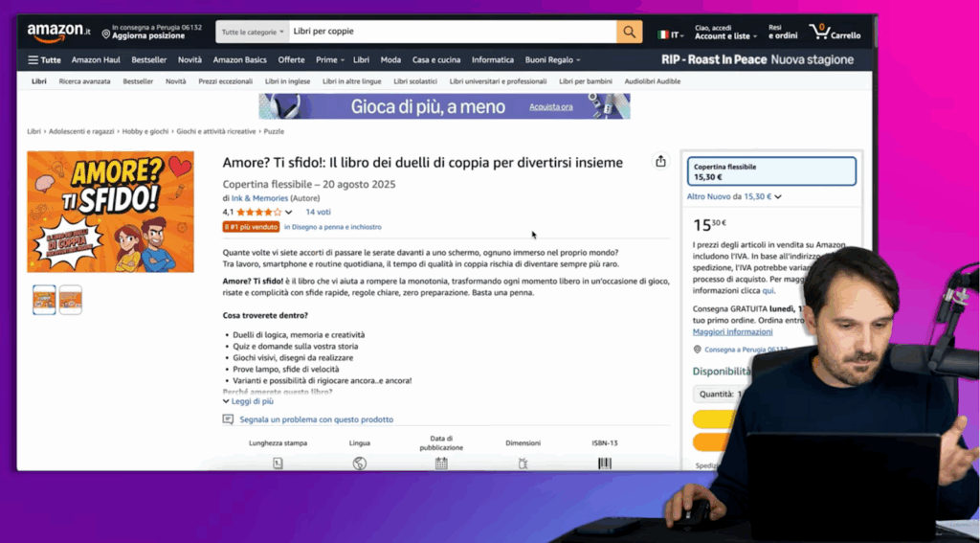
Task: Click the star rating icons
Action: click(258, 212)
